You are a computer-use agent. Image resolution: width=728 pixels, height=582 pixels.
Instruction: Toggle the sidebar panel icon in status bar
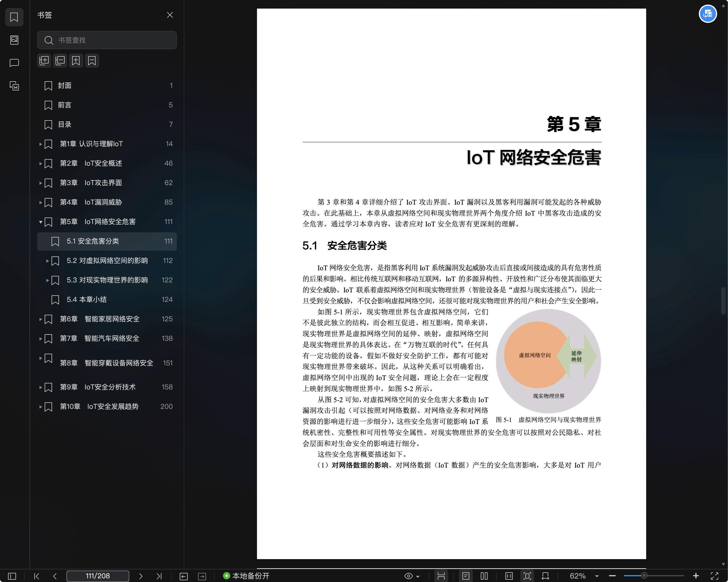click(12, 576)
